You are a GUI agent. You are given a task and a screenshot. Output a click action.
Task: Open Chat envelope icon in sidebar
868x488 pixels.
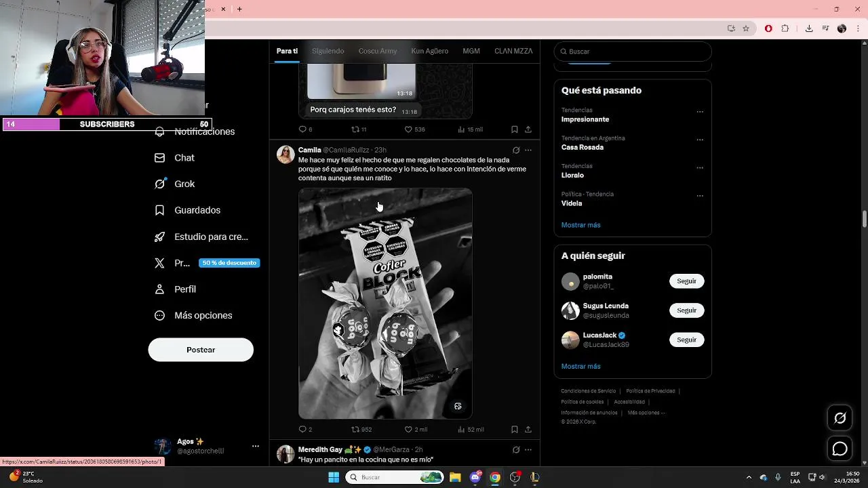[x=159, y=158]
